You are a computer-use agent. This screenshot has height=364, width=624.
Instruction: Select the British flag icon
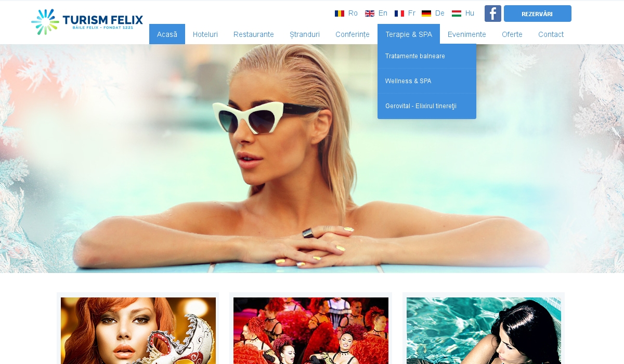click(x=370, y=14)
